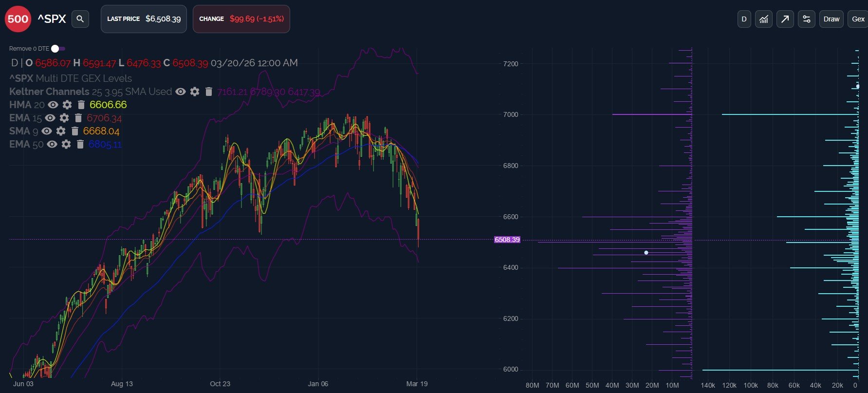Viewport: 868px width, 393px height.
Task: Click the Aug 13 date axis label
Action: tap(122, 384)
